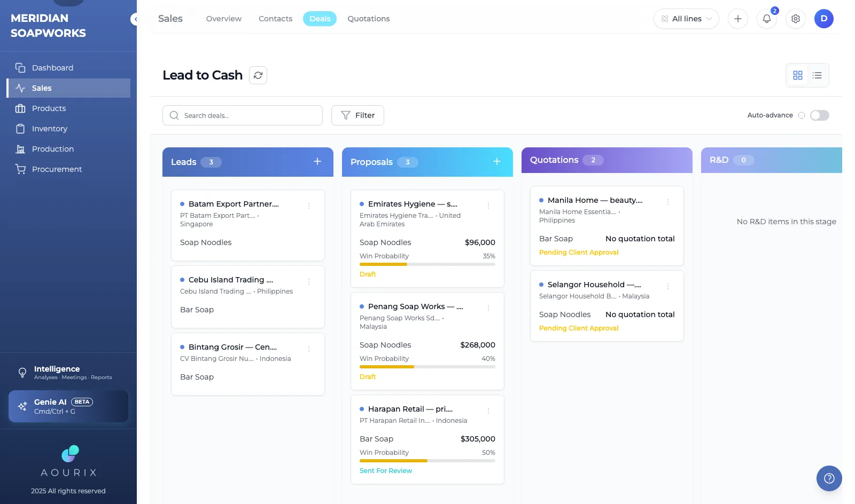Viewport: 855px width, 504px height.
Task: Click the plus icon in top bar
Action: pos(738,19)
